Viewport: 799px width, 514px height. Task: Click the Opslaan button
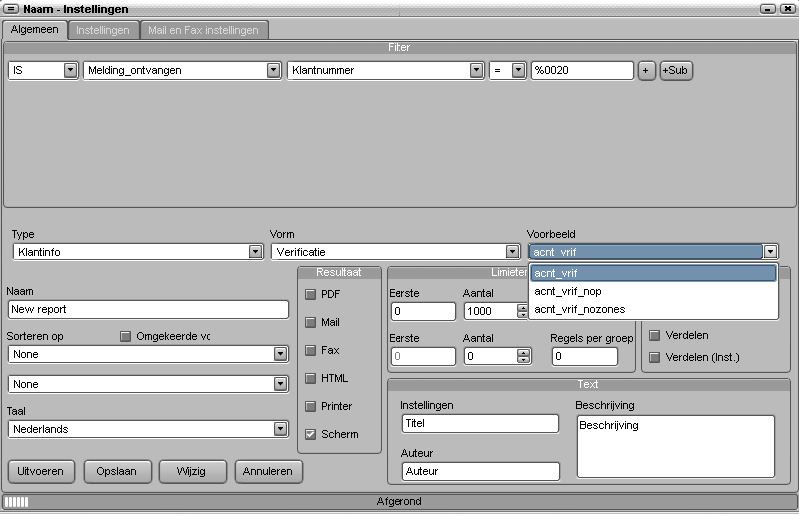pyautogui.click(x=117, y=471)
